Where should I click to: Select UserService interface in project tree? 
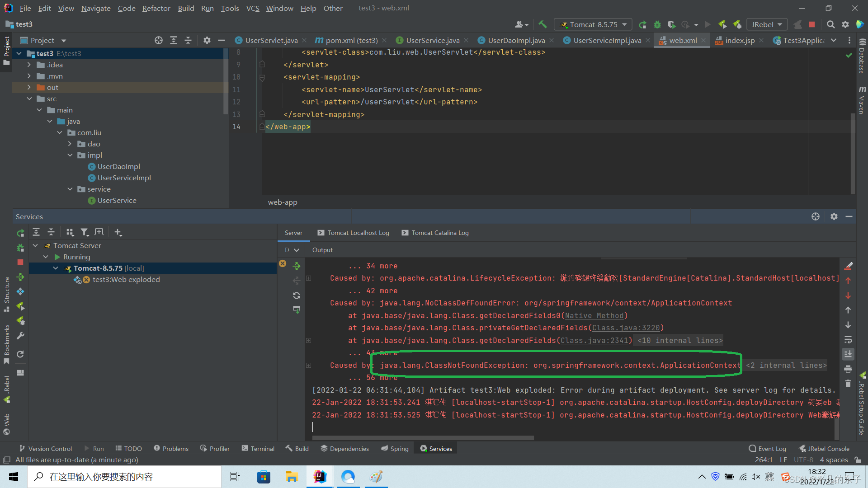click(117, 200)
